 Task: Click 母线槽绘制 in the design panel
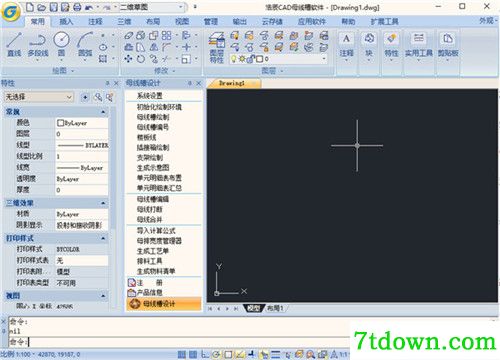coord(153,117)
